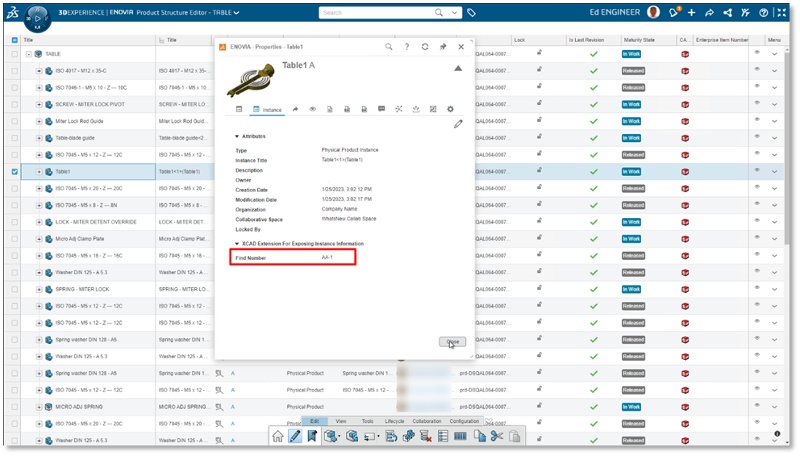Check the SPRING - MITER LOCK row checkbox
800x456 pixels.
click(14, 289)
